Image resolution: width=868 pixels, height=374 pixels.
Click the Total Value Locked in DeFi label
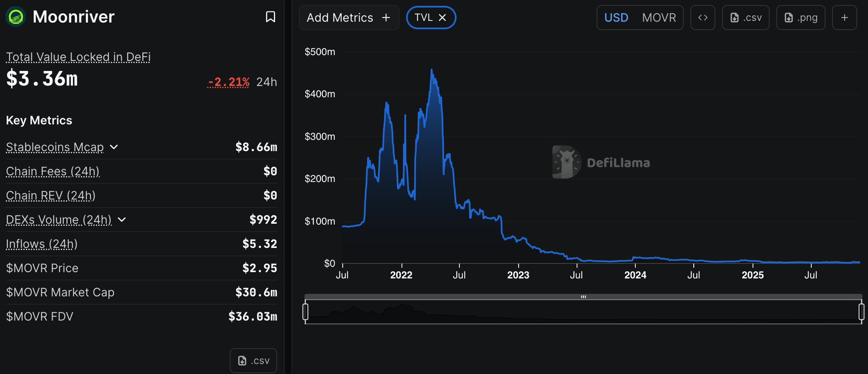click(78, 57)
